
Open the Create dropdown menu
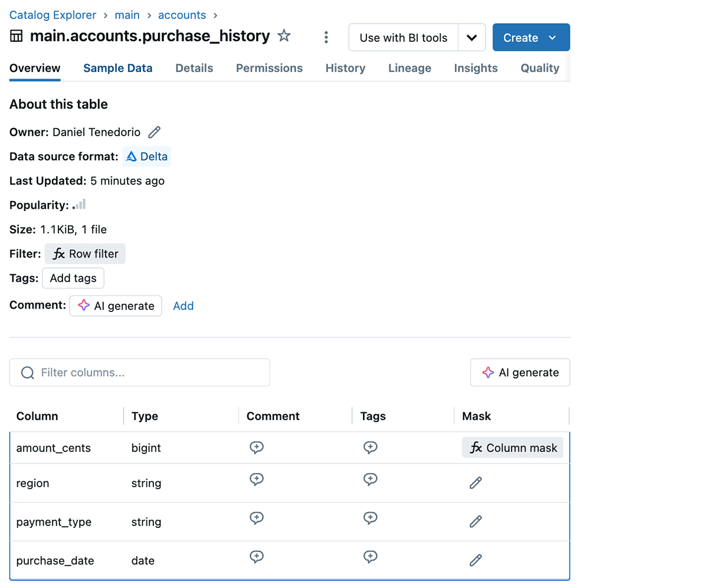531,37
